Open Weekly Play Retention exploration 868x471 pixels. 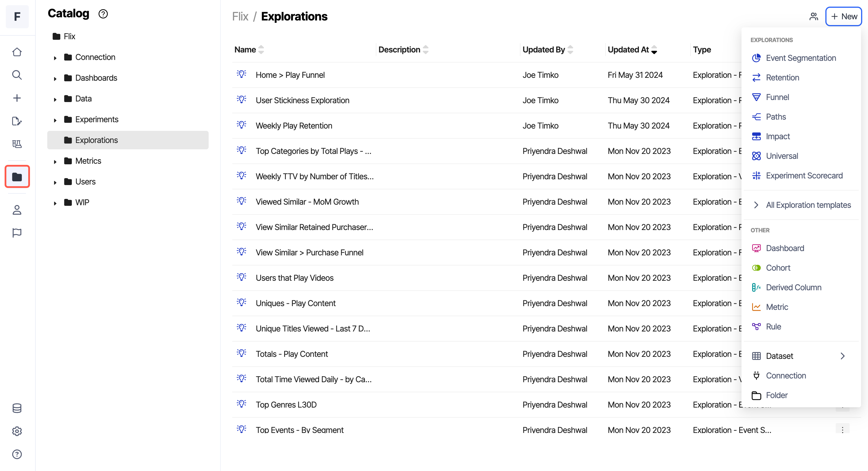(294, 125)
